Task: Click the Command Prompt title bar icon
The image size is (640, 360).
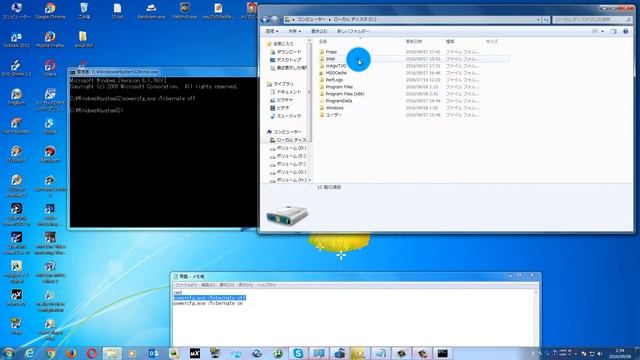Action: [x=73, y=72]
